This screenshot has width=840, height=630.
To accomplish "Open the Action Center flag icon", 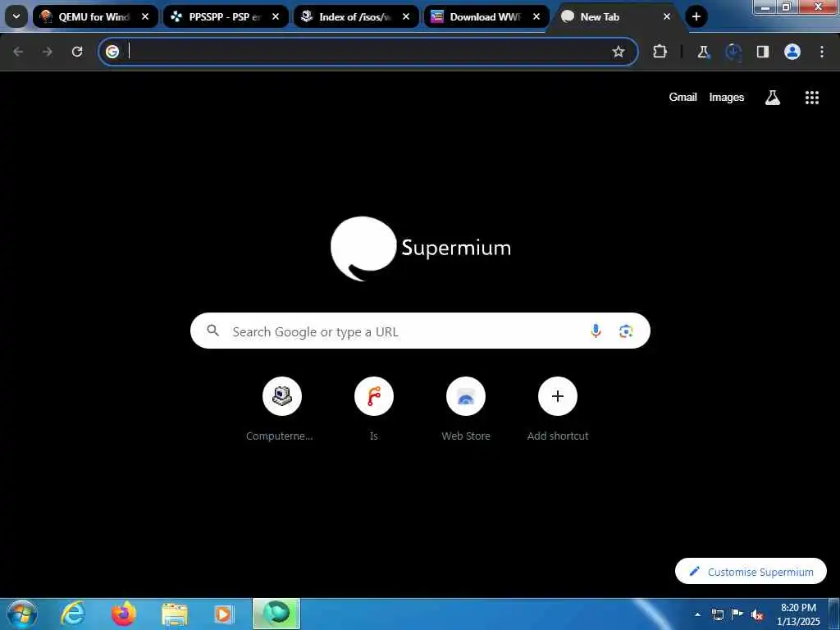I will pyautogui.click(x=737, y=614).
